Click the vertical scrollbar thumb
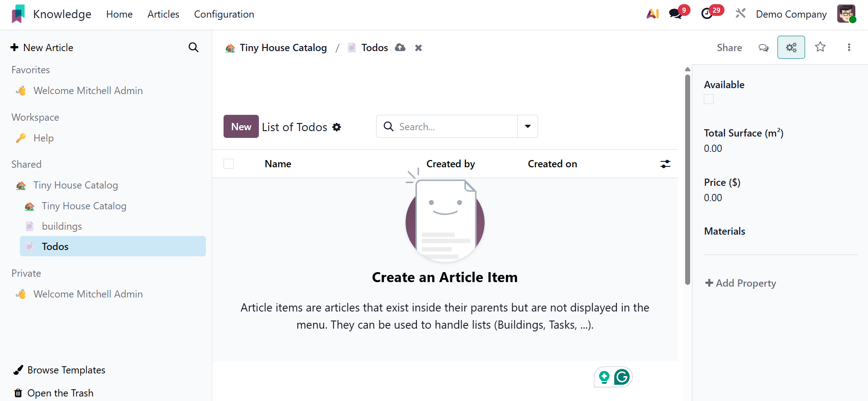The image size is (868, 401). coord(687,181)
